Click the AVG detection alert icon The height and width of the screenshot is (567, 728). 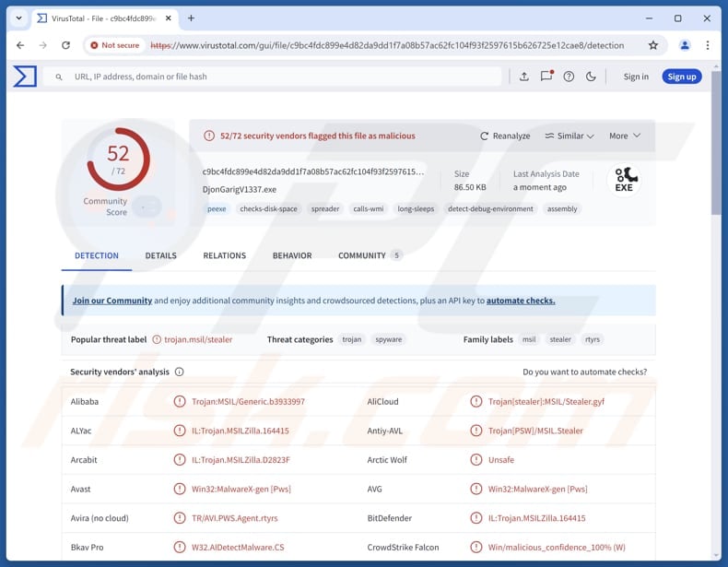click(x=476, y=489)
